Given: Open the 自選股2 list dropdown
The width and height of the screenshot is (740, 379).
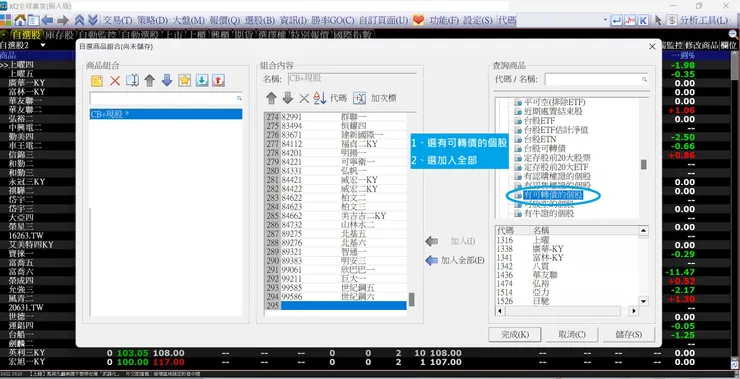Looking at the screenshot, I should (x=43, y=45).
